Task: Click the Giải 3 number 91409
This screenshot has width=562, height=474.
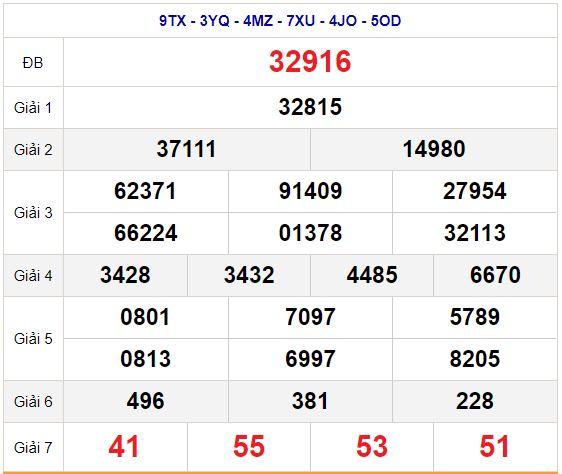Action: (x=310, y=191)
